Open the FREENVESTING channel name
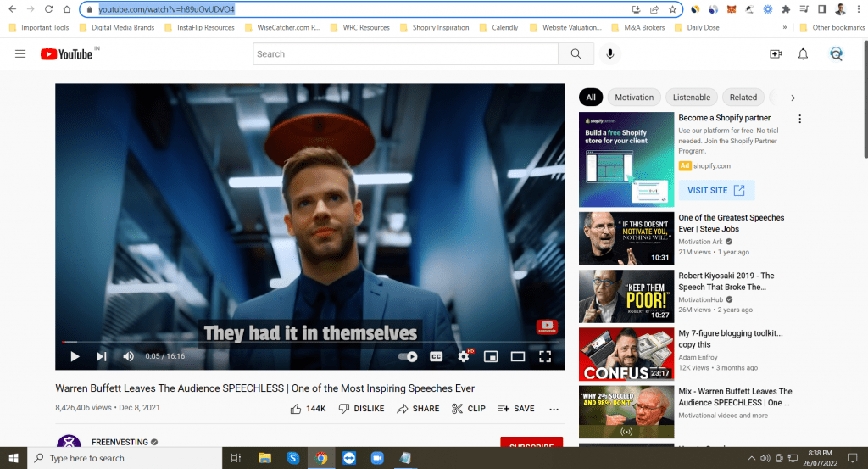868x469 pixels. (120, 442)
